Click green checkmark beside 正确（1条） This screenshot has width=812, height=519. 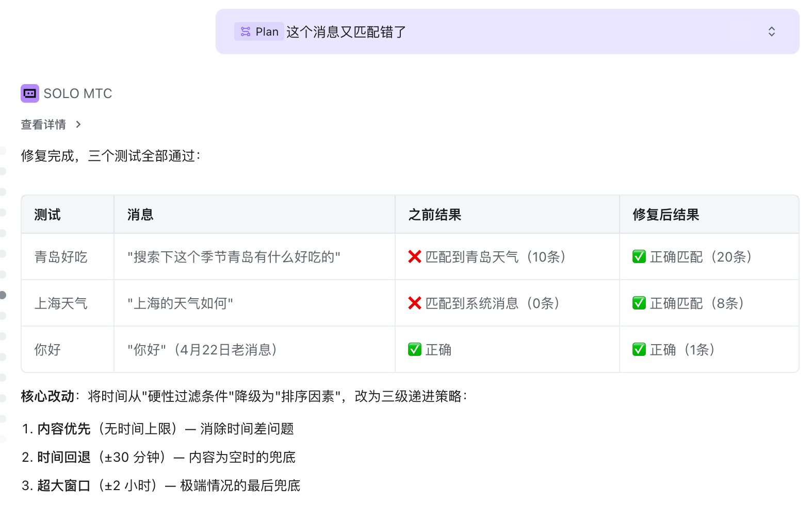coord(639,349)
